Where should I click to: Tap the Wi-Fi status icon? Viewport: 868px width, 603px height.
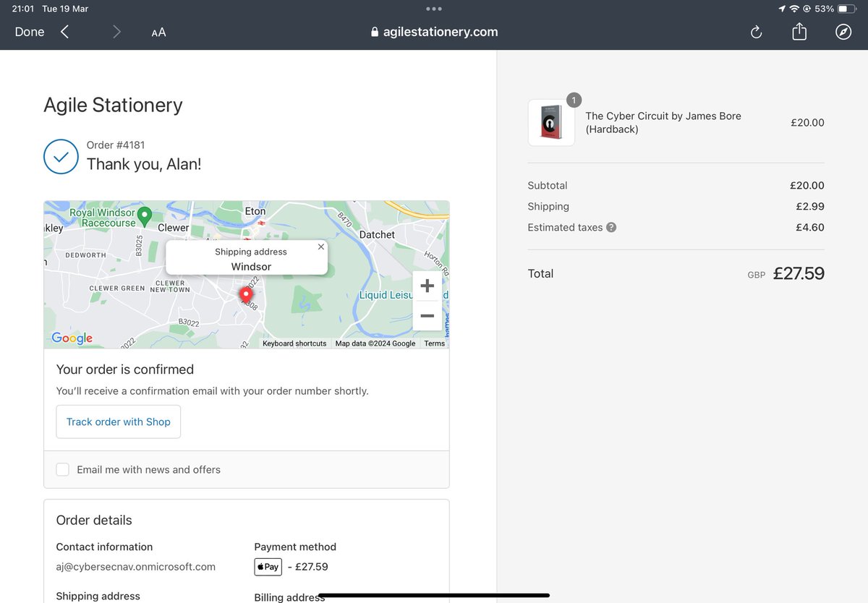pyautogui.click(x=794, y=9)
